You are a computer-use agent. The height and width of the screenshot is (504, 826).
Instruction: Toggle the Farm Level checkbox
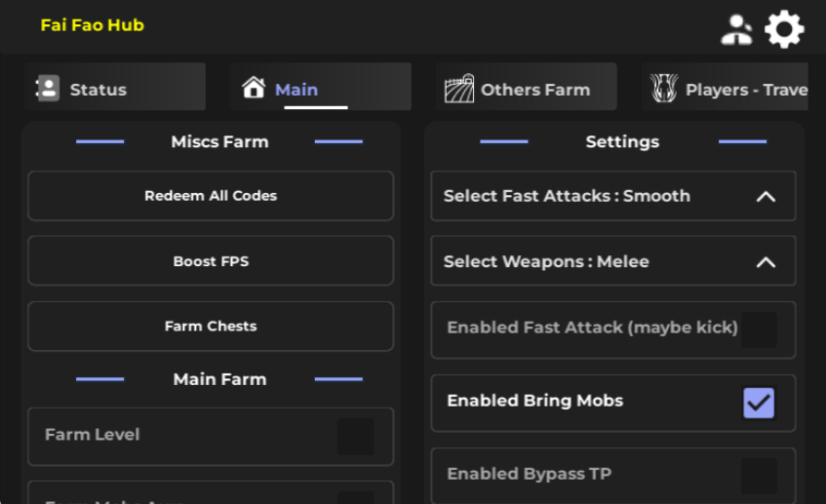[x=356, y=437]
